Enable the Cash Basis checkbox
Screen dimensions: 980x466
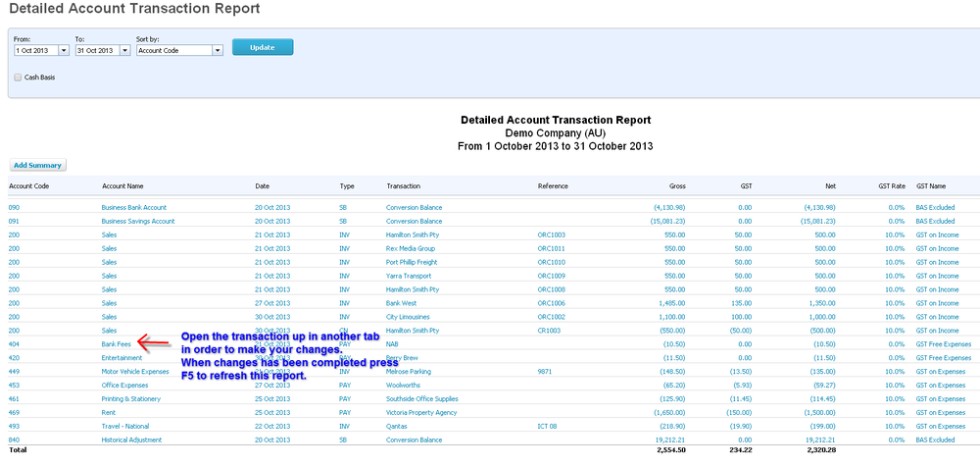pyautogui.click(x=19, y=77)
